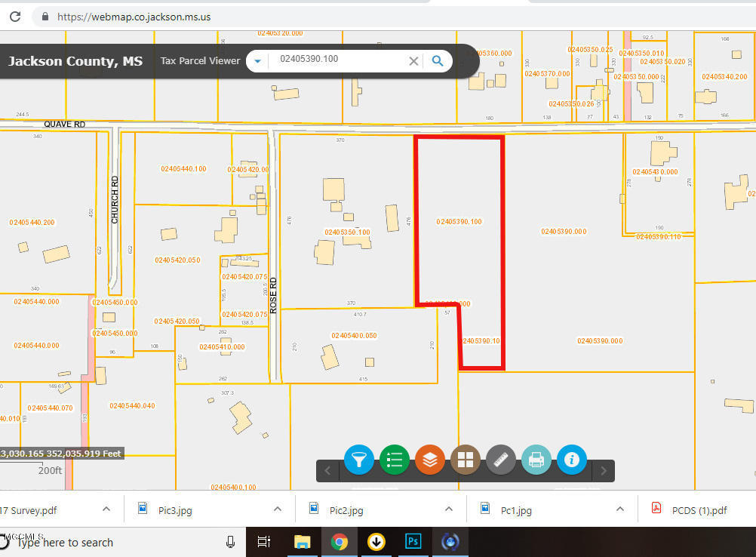Open File Explorer from the taskbar
756x557 pixels.
[x=303, y=542]
